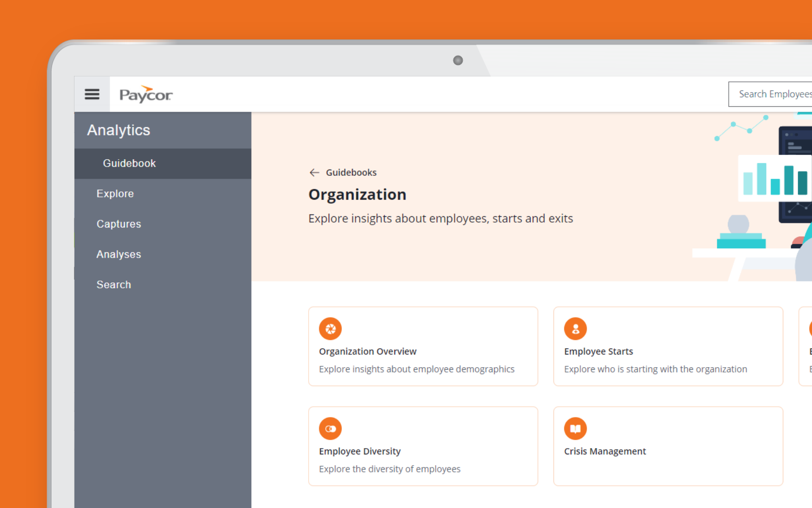Open the Organization Overview guidebook title

tap(368, 351)
